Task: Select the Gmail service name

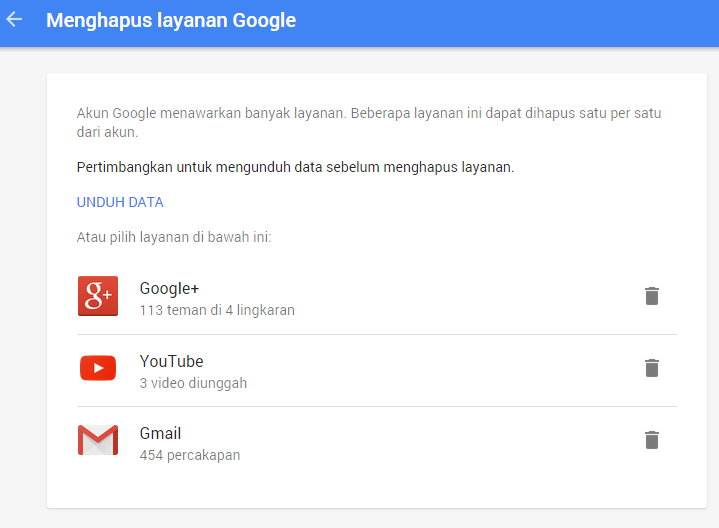Action: pos(160,434)
